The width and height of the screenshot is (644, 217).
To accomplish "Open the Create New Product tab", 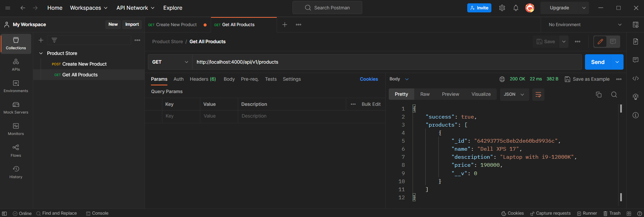I will pyautogui.click(x=176, y=25).
